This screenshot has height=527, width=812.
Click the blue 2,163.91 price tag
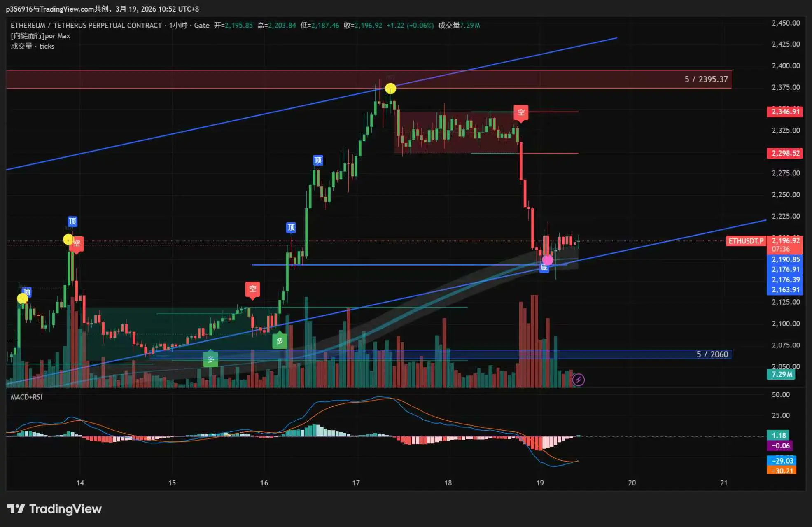click(x=785, y=290)
